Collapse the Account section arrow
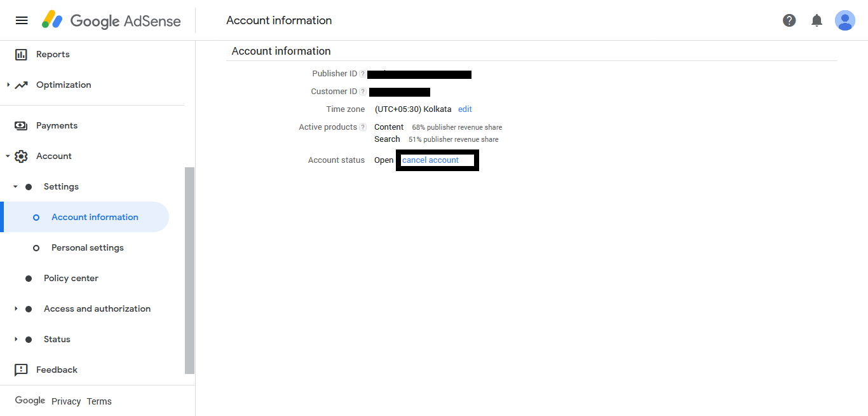 point(8,156)
